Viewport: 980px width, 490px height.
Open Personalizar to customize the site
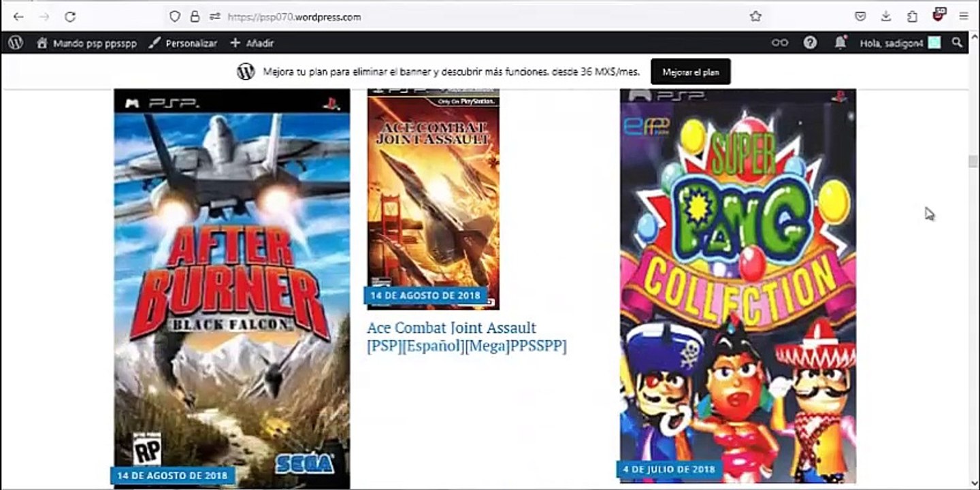tap(183, 43)
